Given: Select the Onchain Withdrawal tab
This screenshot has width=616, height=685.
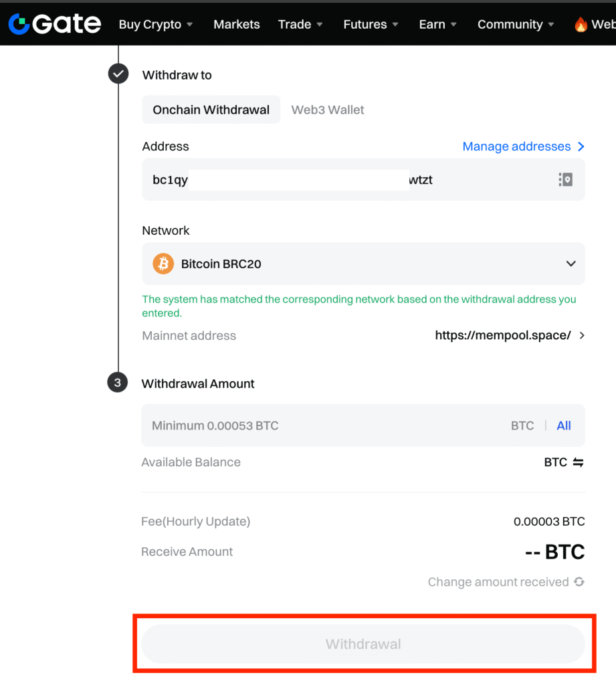Looking at the screenshot, I should 211,110.
